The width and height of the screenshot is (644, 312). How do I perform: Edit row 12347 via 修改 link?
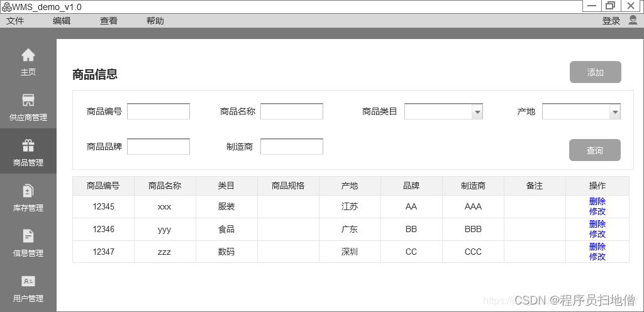(597, 257)
